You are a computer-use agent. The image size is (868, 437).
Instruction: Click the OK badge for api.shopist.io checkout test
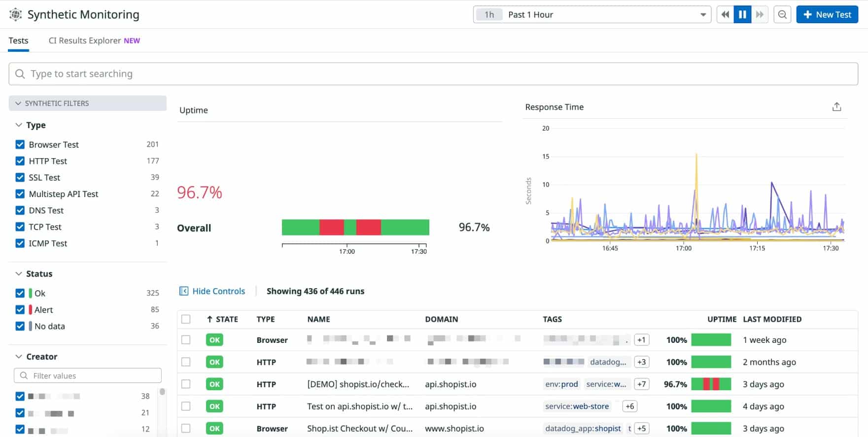click(x=214, y=384)
